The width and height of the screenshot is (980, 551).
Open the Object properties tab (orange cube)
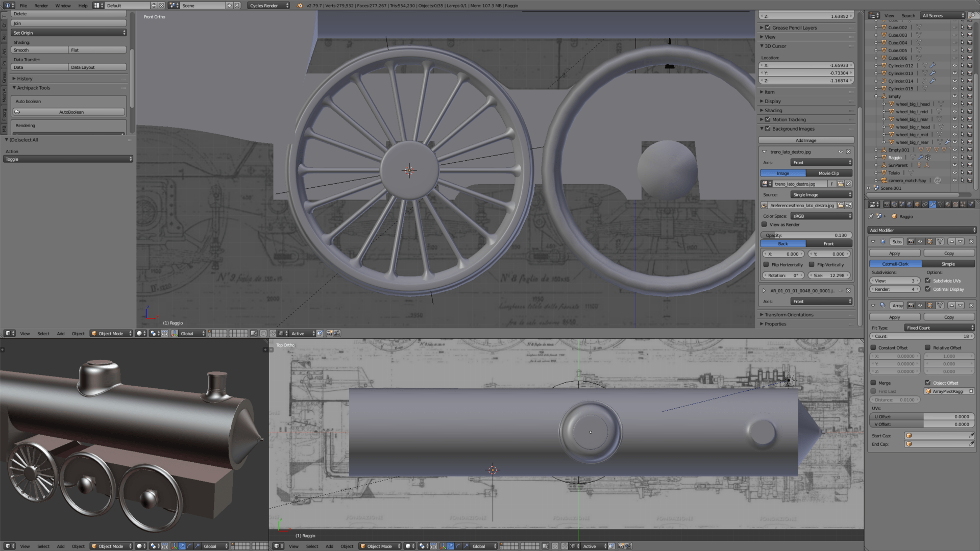click(917, 204)
